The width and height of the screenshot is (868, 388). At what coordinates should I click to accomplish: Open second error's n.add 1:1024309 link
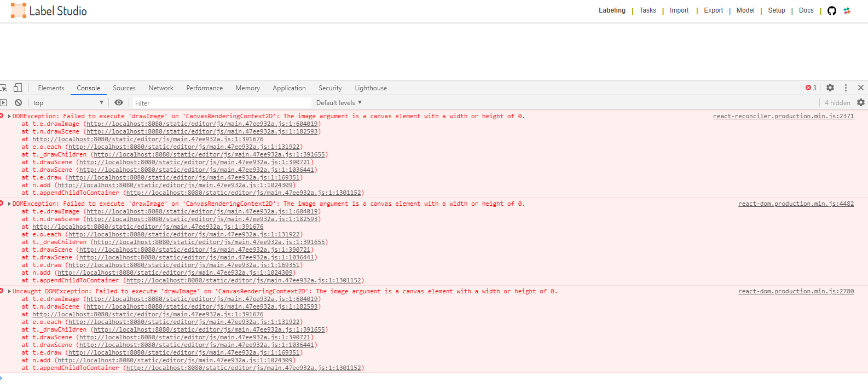tap(175, 273)
